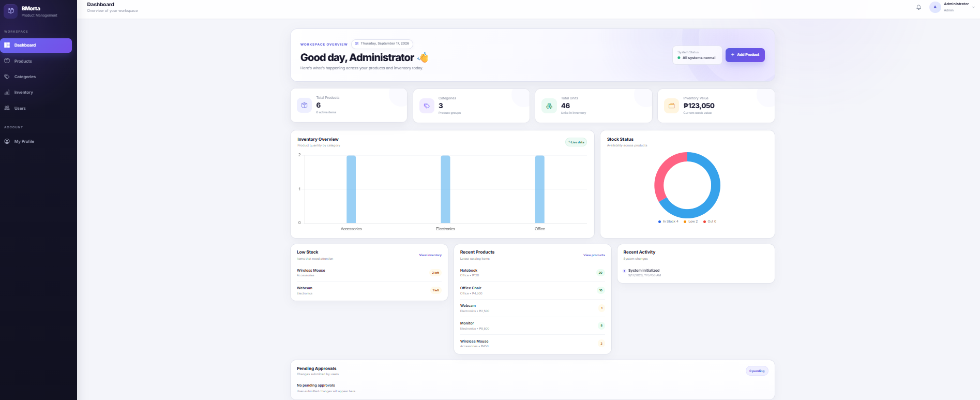The image size is (980, 400).
Task: Click the Inventory Value wallet icon
Action: click(671, 106)
